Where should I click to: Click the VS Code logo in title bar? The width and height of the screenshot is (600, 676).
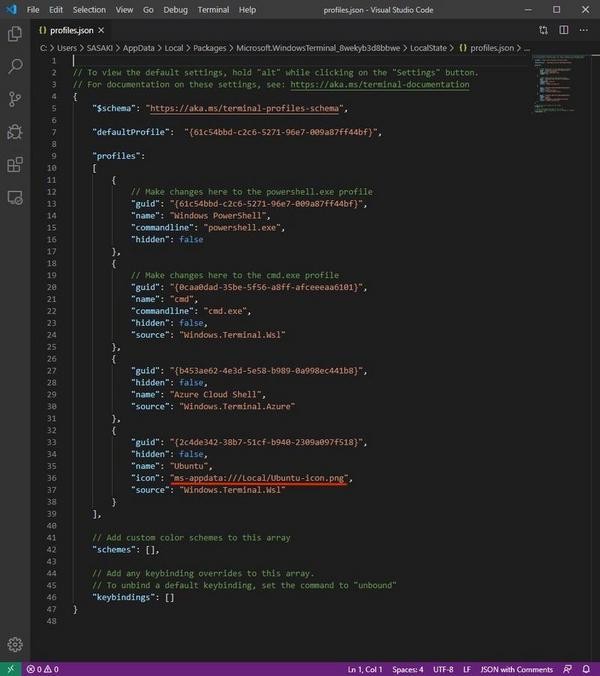[11, 9]
